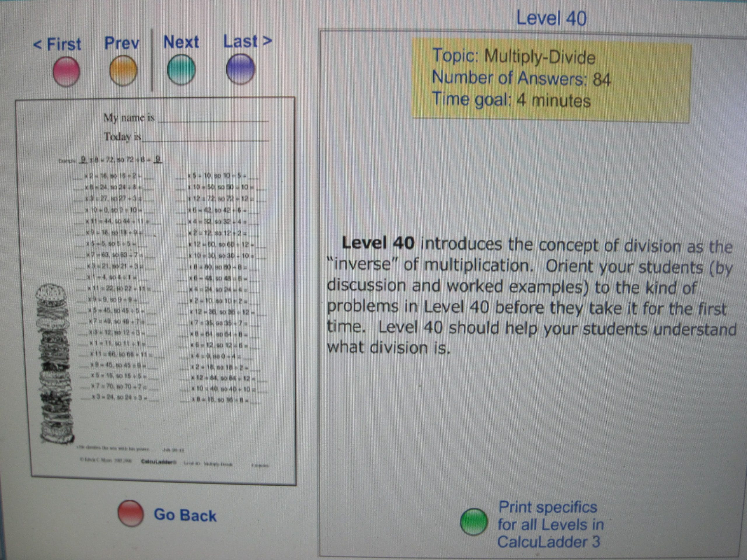Click the orange Prev navigation circle
Image resolution: width=747 pixels, height=560 pixels.
[x=123, y=71]
